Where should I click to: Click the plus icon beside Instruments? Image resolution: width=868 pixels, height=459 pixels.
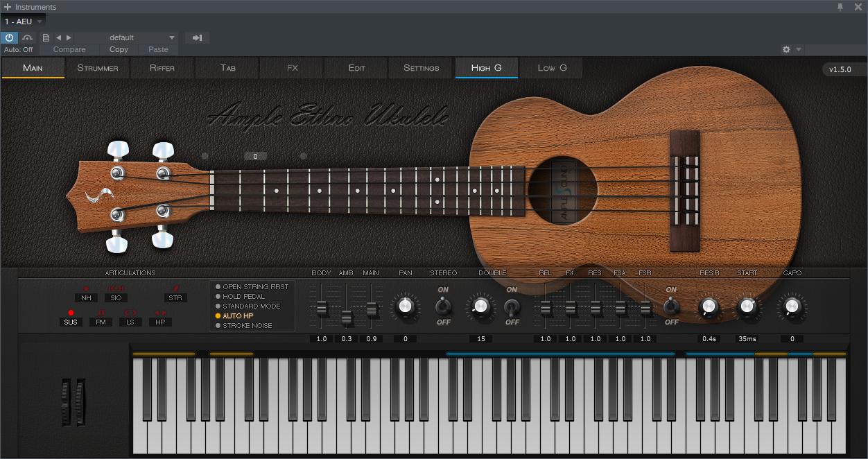click(x=8, y=7)
